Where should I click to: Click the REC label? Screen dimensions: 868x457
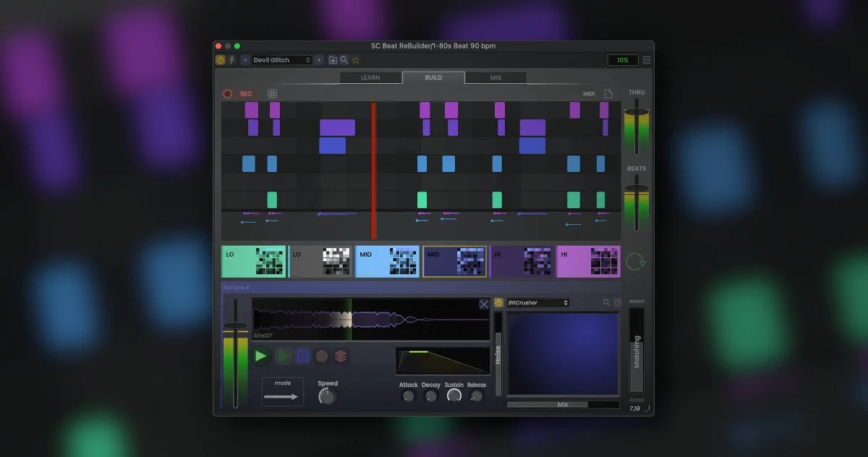point(246,94)
